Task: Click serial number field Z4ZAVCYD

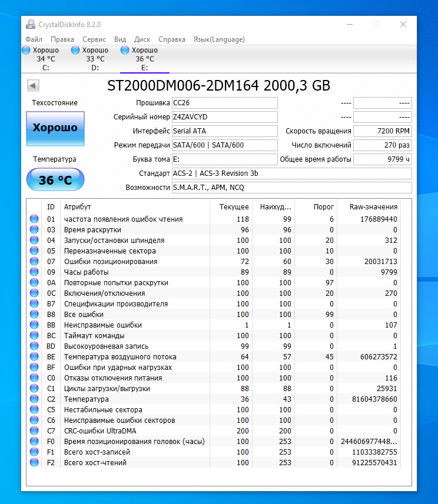Action: [225, 117]
